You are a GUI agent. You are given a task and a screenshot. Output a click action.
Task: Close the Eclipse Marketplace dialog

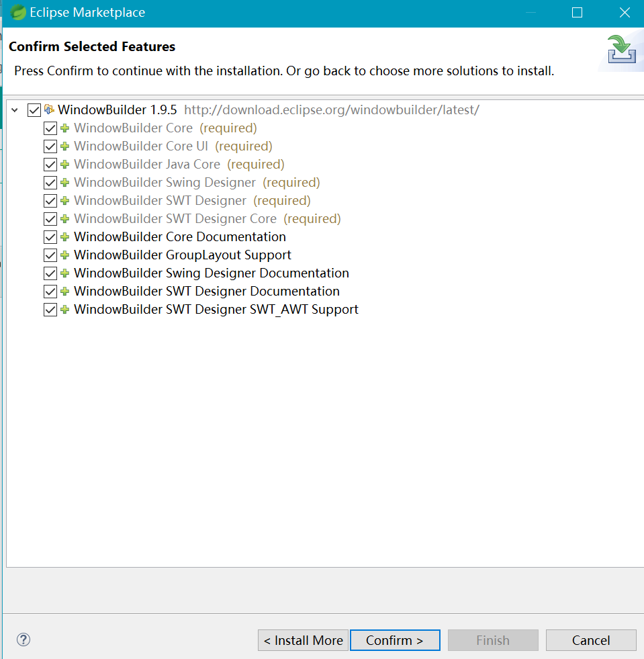pyautogui.click(x=625, y=13)
